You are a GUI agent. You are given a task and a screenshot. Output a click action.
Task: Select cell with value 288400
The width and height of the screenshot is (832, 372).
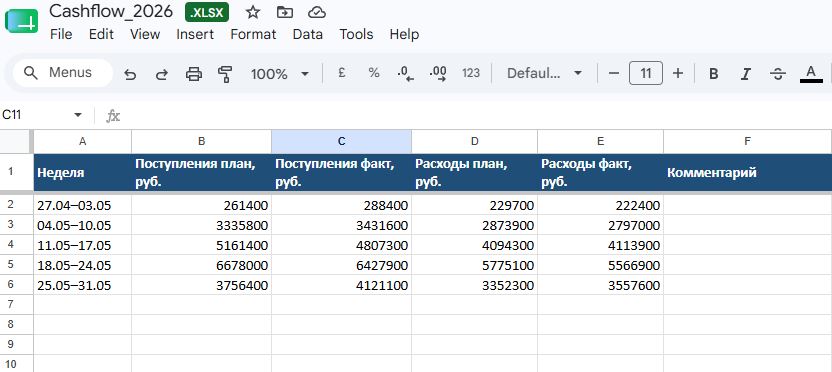(x=342, y=205)
